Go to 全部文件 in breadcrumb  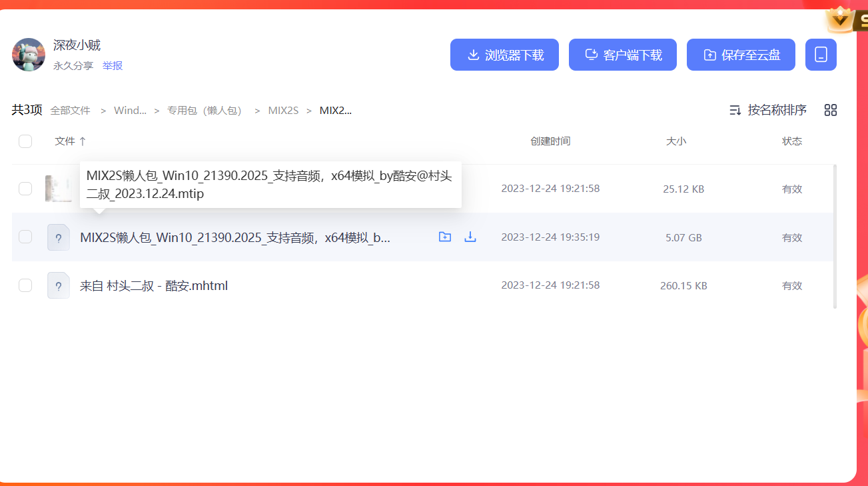point(70,111)
